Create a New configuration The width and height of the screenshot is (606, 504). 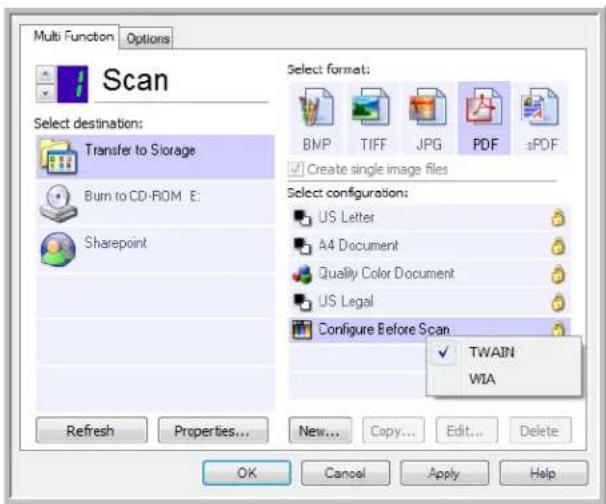[x=320, y=430]
